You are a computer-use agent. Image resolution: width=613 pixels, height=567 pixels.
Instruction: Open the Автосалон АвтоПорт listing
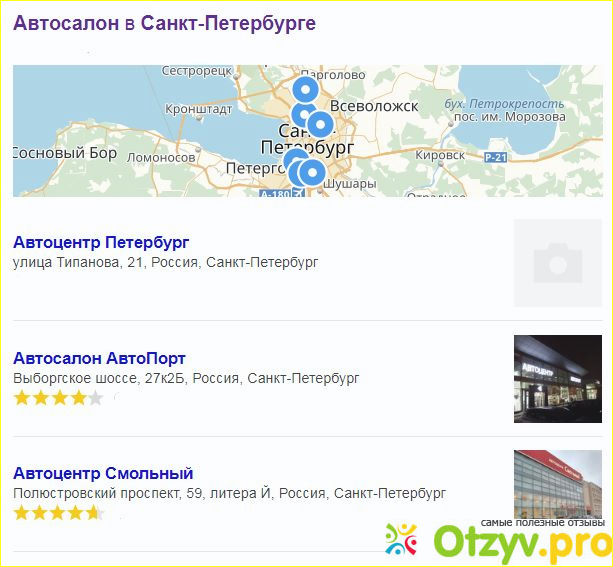pyautogui.click(x=99, y=358)
